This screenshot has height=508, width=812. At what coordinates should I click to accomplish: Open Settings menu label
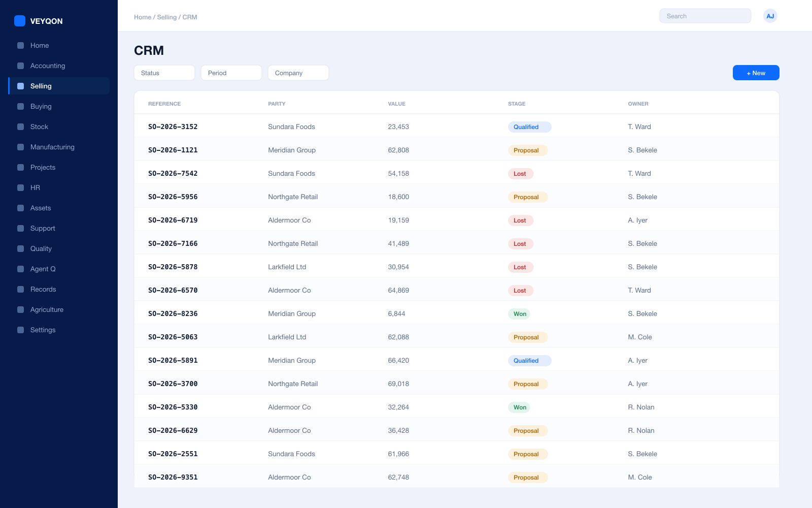click(x=43, y=330)
